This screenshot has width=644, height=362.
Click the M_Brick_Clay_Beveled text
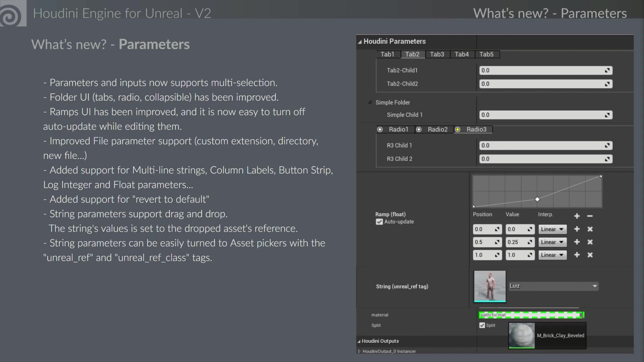pyautogui.click(x=560, y=336)
